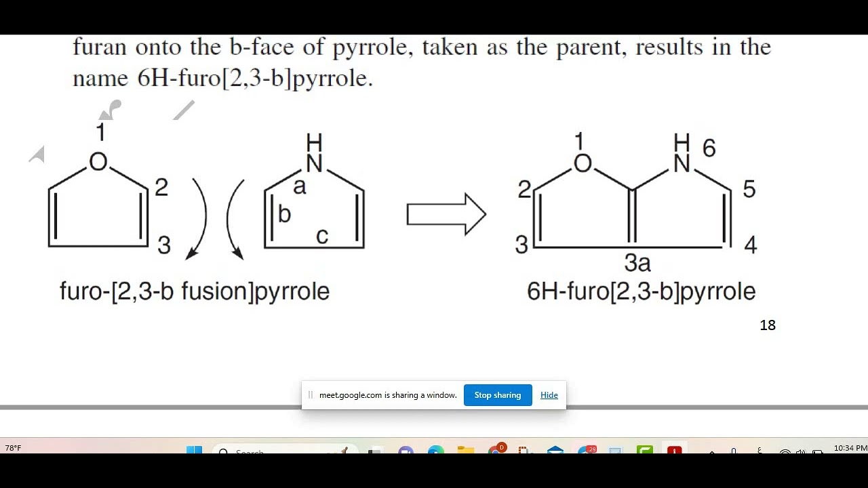Click the caption 'furo-[2,3-b fusion]pyrrole'
Screen dimensions: 868x488
195,291
